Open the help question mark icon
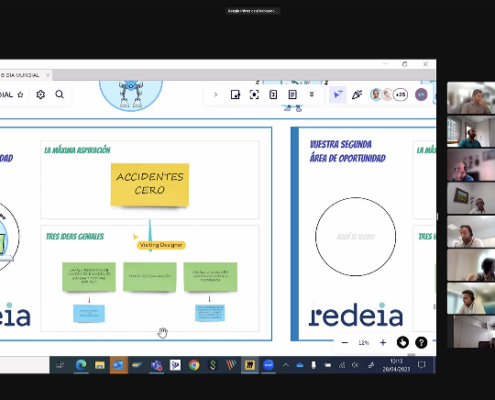This screenshot has height=400, width=495. [421, 342]
